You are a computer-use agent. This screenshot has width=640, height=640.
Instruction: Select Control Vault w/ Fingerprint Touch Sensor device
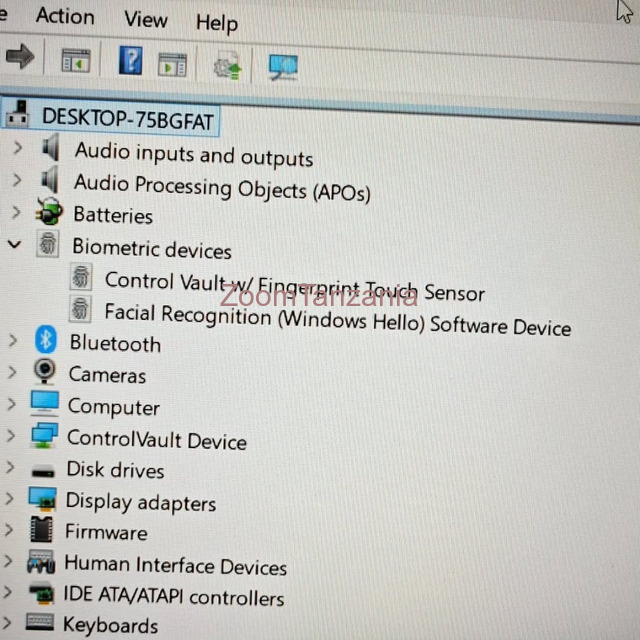pyautogui.click(x=294, y=286)
